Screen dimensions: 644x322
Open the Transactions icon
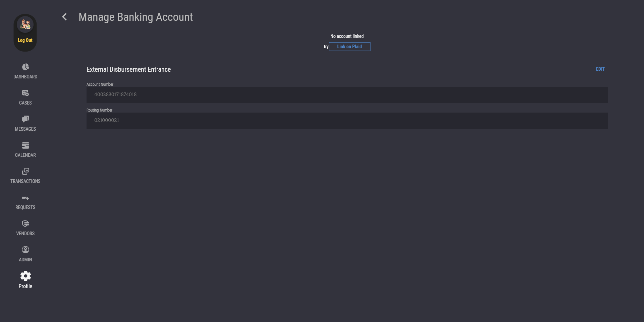click(25, 172)
